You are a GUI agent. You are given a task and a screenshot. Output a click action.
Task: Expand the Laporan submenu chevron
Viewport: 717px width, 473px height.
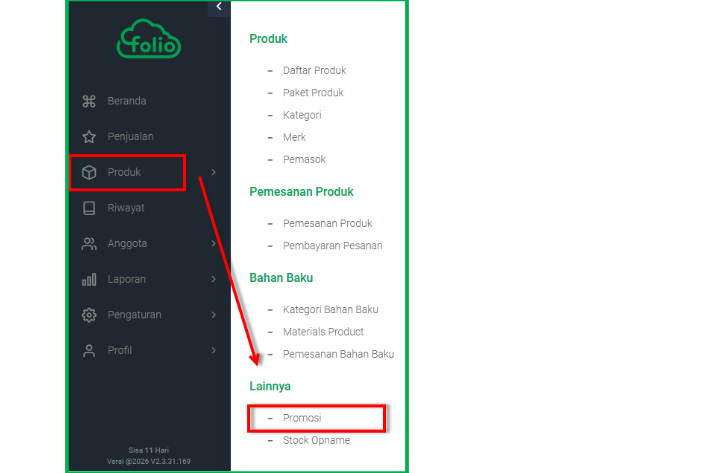point(213,279)
